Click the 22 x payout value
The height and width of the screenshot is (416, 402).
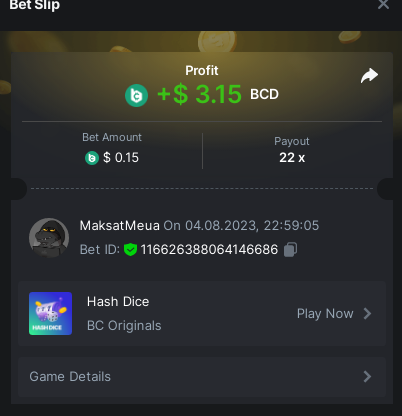point(292,158)
